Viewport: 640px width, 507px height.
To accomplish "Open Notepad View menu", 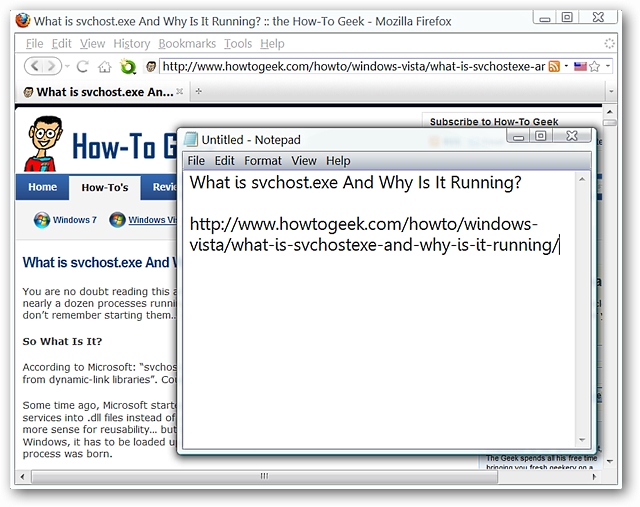I will pos(304,161).
